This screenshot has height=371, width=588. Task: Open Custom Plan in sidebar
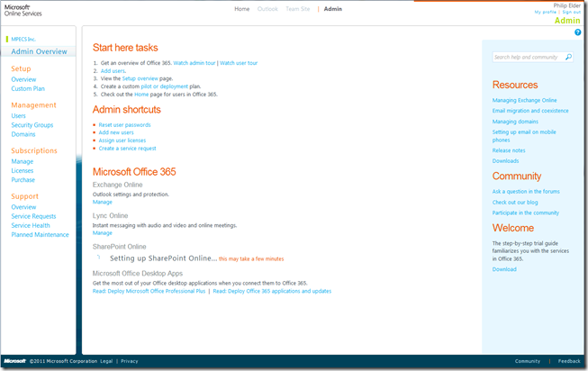pyautogui.click(x=28, y=89)
